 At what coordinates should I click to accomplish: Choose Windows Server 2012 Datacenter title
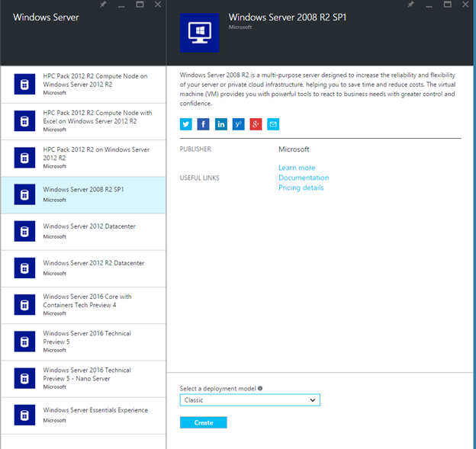89,226
